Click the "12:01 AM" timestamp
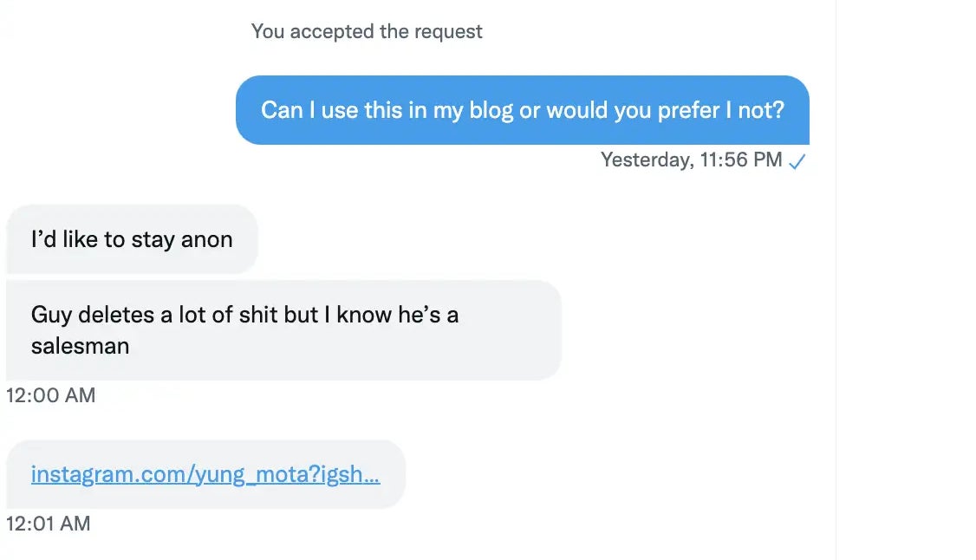Screen dimensions: 976x560 [x=48, y=524]
